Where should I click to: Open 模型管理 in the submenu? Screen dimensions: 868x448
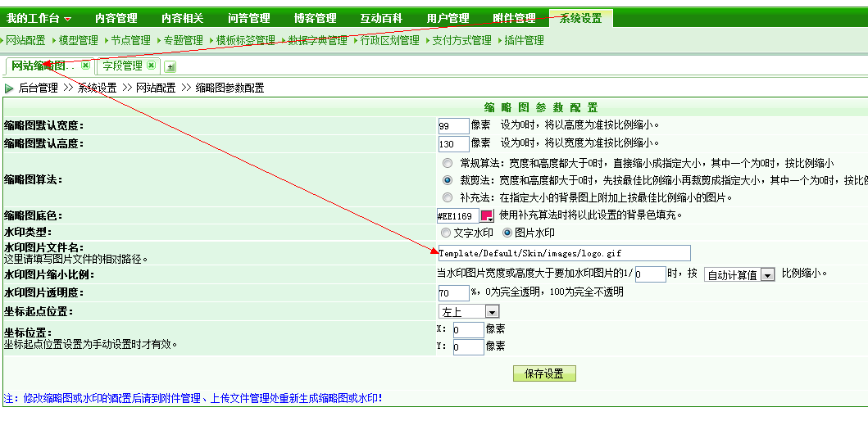tap(78, 40)
